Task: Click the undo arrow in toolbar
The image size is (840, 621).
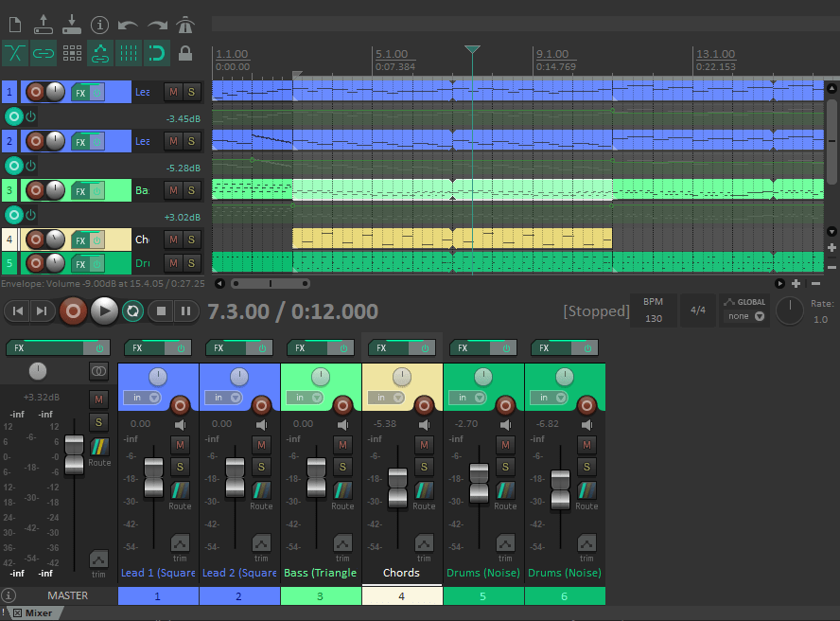Action: 128,25
